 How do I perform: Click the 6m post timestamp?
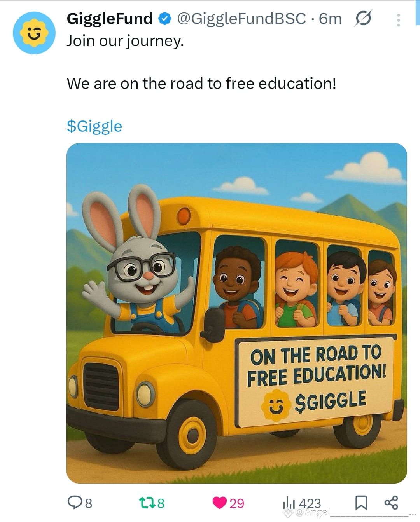tap(330, 18)
